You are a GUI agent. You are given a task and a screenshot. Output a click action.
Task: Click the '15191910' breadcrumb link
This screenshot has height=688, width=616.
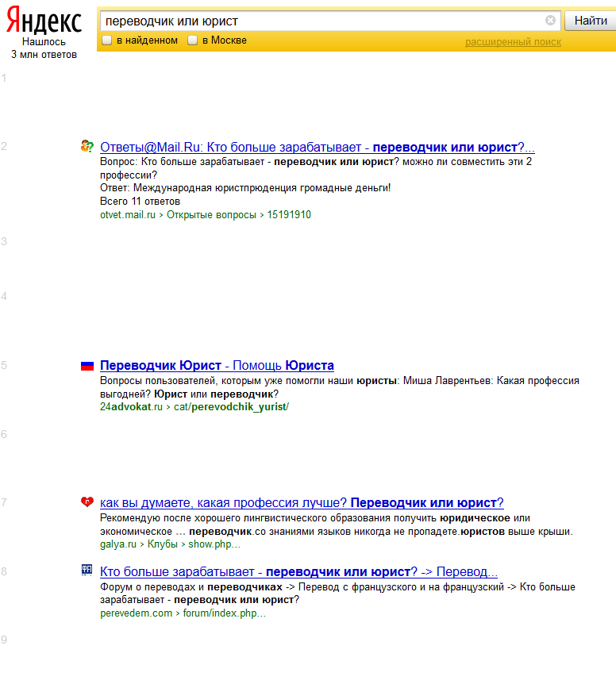[x=289, y=214]
